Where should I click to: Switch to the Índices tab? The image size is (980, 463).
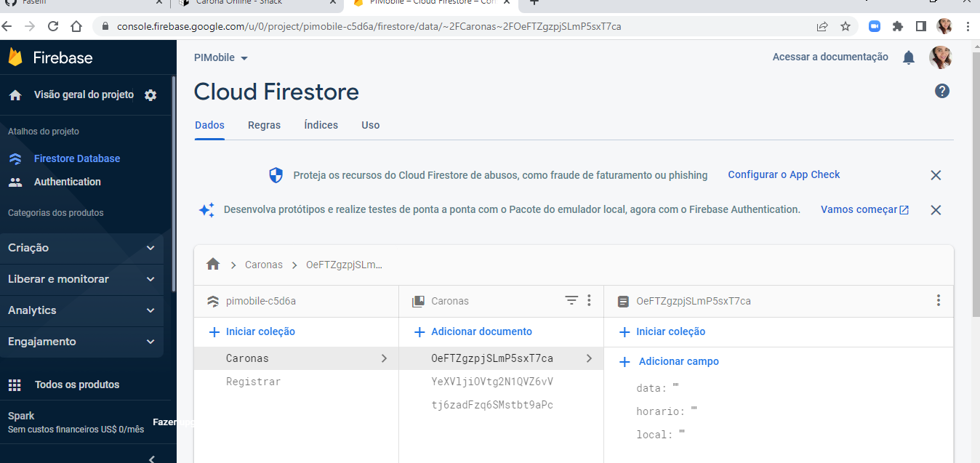[321, 125]
